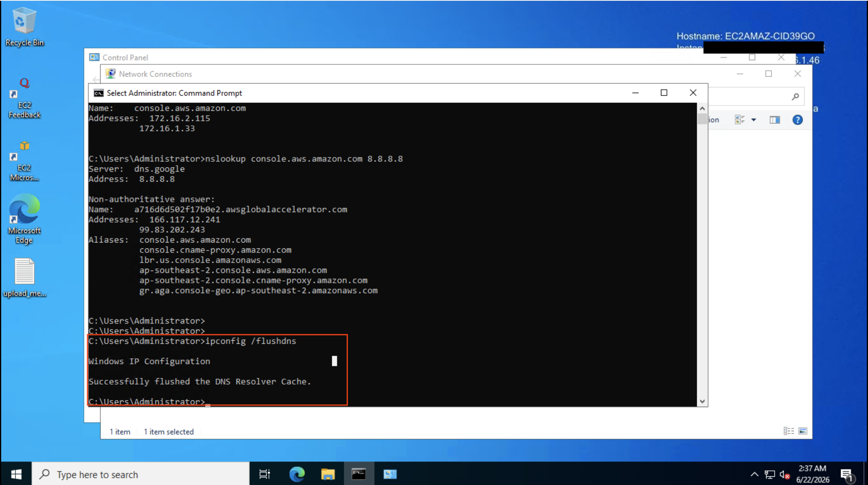
Task: Open the Recycle Bin desktop icon
Action: pos(25,27)
